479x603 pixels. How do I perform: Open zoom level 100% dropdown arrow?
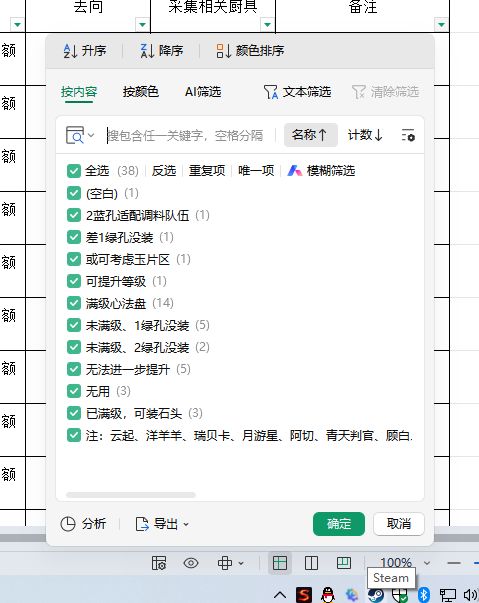pyautogui.click(x=427, y=563)
